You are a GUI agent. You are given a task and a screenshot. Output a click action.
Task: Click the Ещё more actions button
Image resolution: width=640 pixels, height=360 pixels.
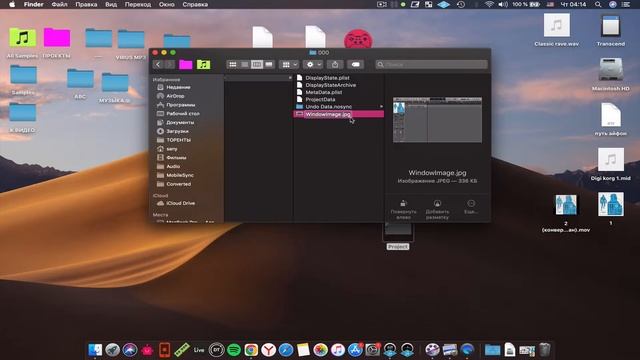coord(471,207)
